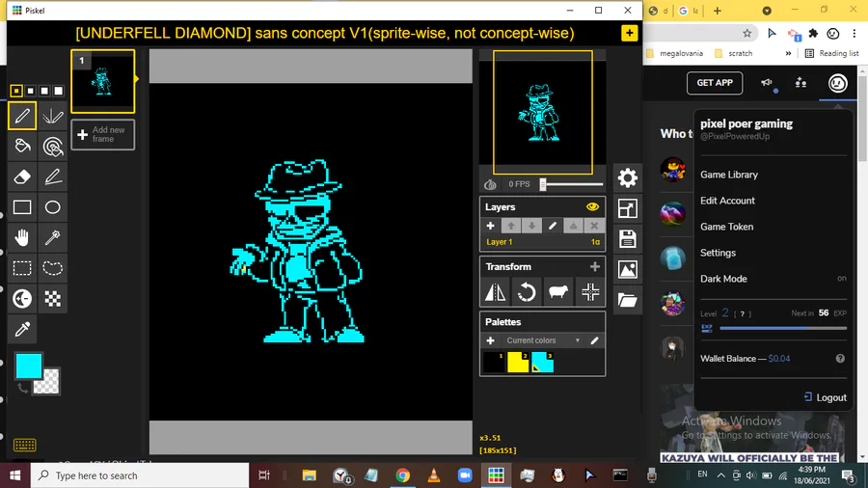Screen dimensions: 868x488
Task: Open Game Library in account menu
Action: [728, 175]
